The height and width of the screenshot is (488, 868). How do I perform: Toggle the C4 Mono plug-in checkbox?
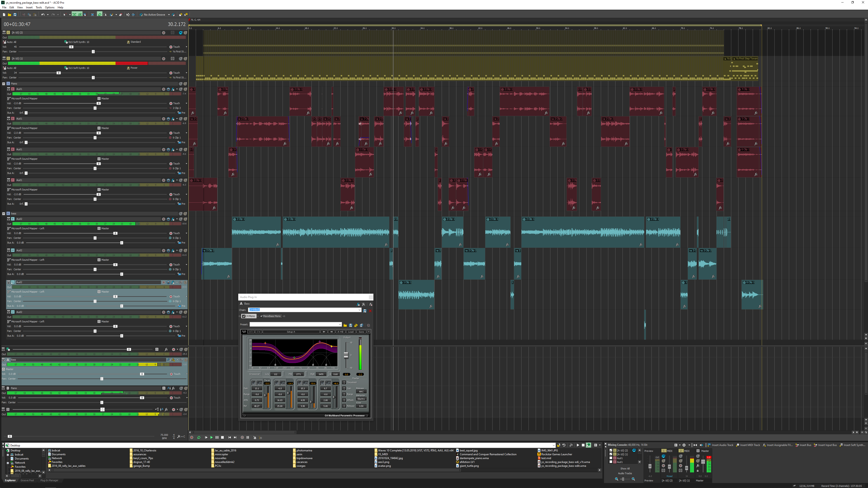pyautogui.click(x=244, y=317)
